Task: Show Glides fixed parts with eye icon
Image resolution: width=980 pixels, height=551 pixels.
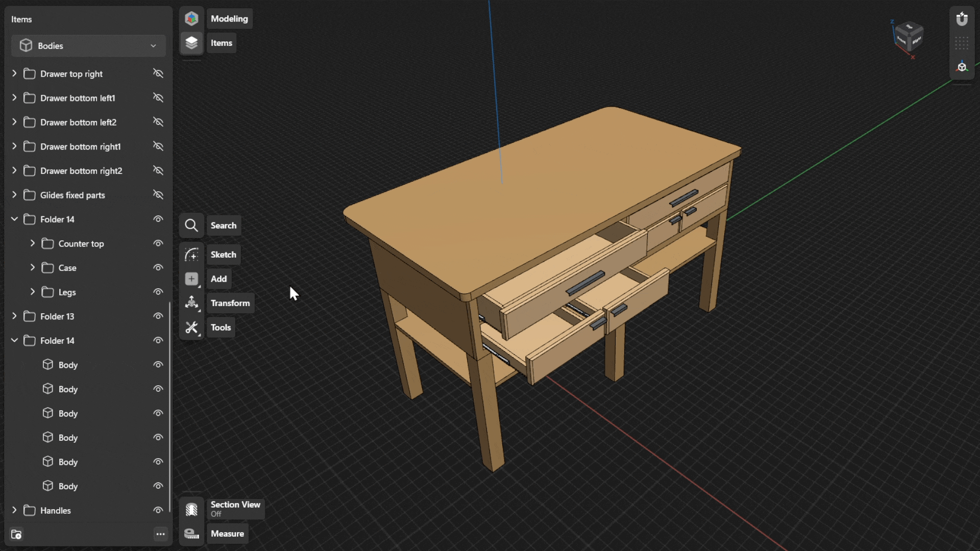Action: point(158,195)
